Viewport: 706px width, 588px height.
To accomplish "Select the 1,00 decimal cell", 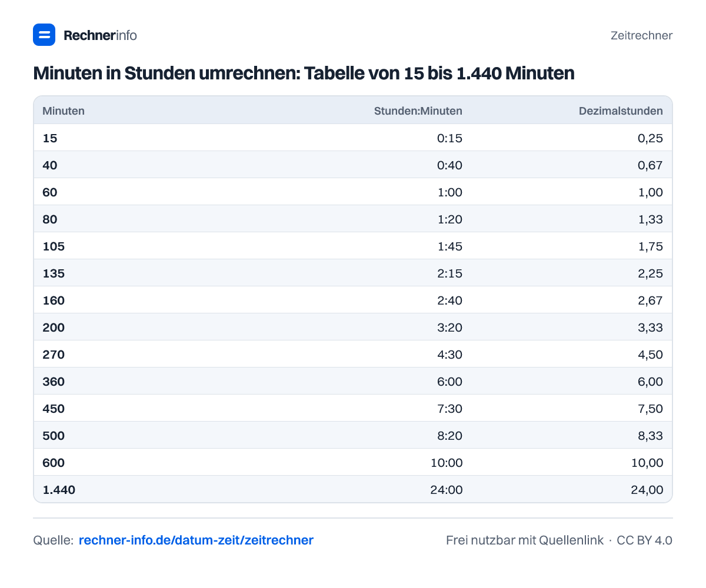I will point(651,192).
